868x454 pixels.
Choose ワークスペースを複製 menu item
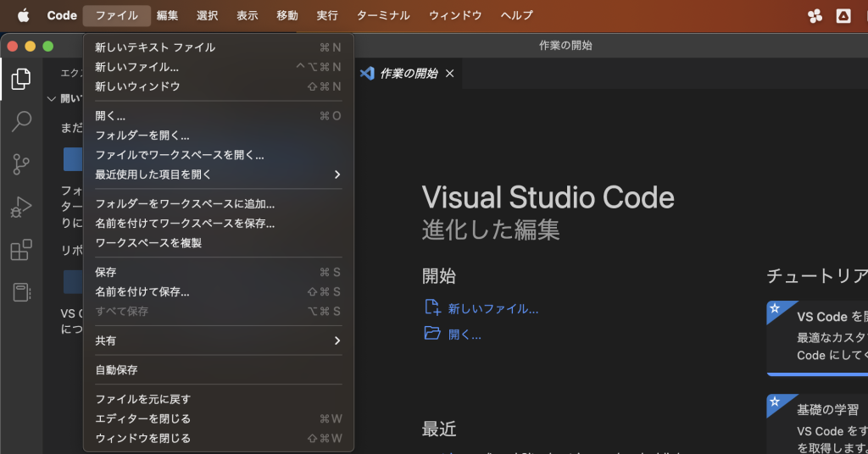[218, 243]
